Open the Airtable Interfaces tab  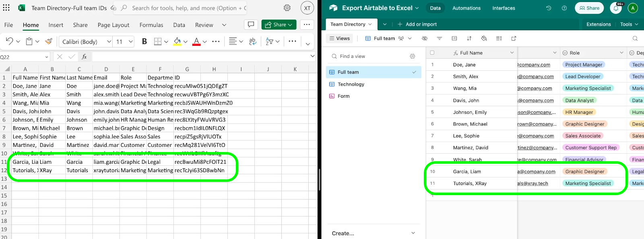click(504, 8)
